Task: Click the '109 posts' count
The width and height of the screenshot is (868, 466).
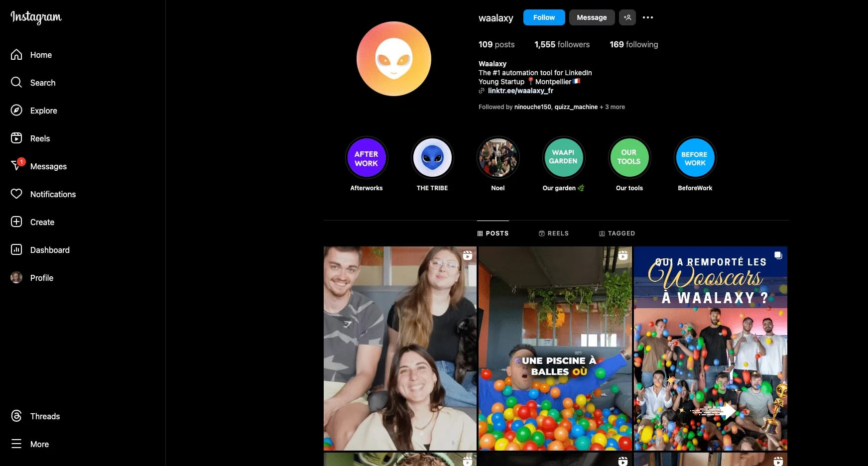Action: pos(496,44)
